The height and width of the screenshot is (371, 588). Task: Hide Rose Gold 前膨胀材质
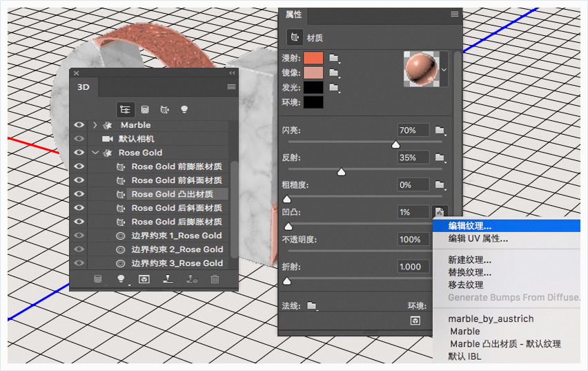[x=79, y=167]
